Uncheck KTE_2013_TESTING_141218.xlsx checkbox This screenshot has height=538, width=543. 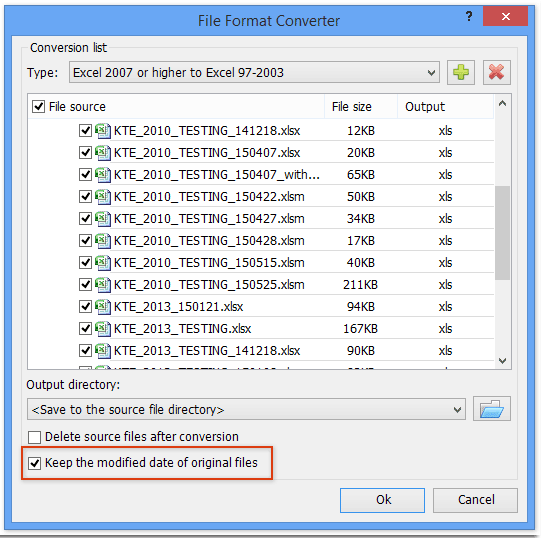85,351
